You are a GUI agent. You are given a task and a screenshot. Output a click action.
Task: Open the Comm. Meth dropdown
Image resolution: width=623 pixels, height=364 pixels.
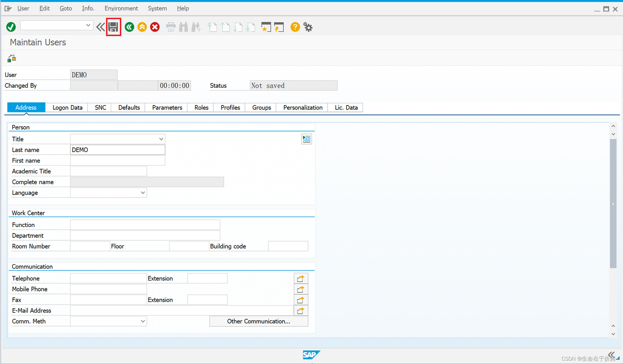click(143, 321)
